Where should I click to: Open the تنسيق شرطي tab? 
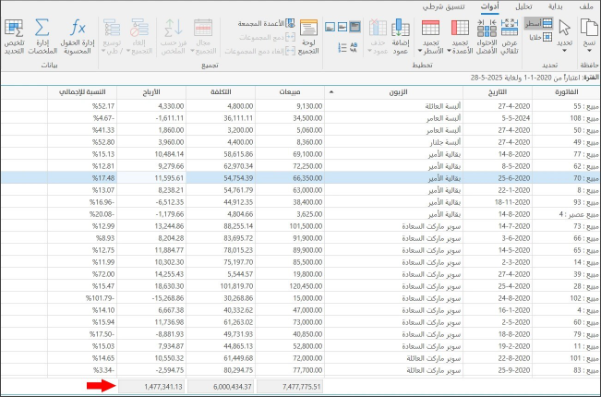[x=444, y=7]
